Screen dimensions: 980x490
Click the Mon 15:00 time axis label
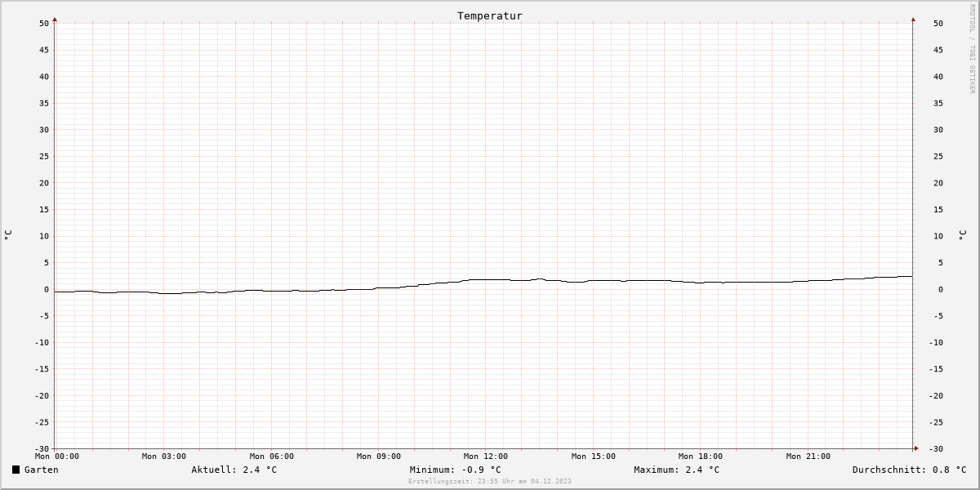click(594, 457)
